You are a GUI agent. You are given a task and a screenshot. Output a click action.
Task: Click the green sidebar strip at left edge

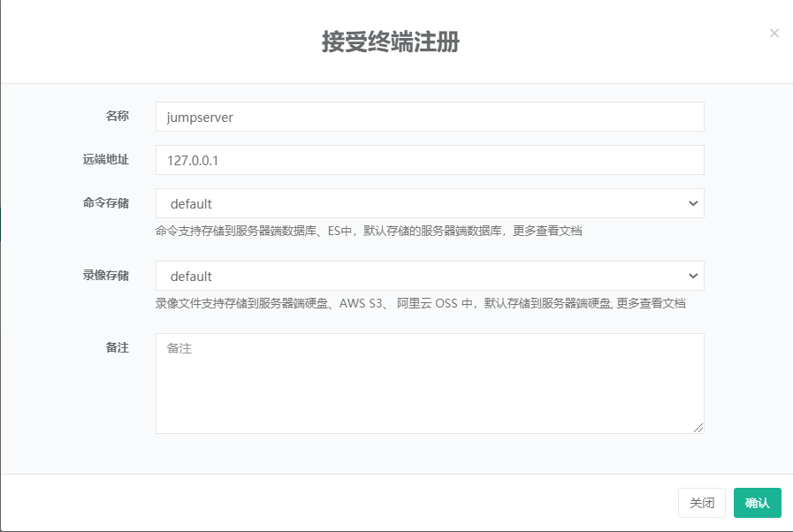pos(2,224)
